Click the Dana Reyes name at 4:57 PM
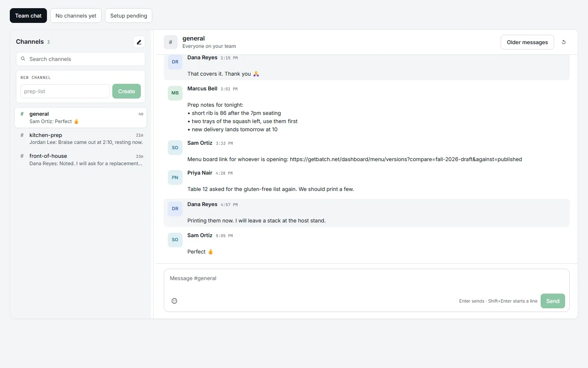 (202, 204)
